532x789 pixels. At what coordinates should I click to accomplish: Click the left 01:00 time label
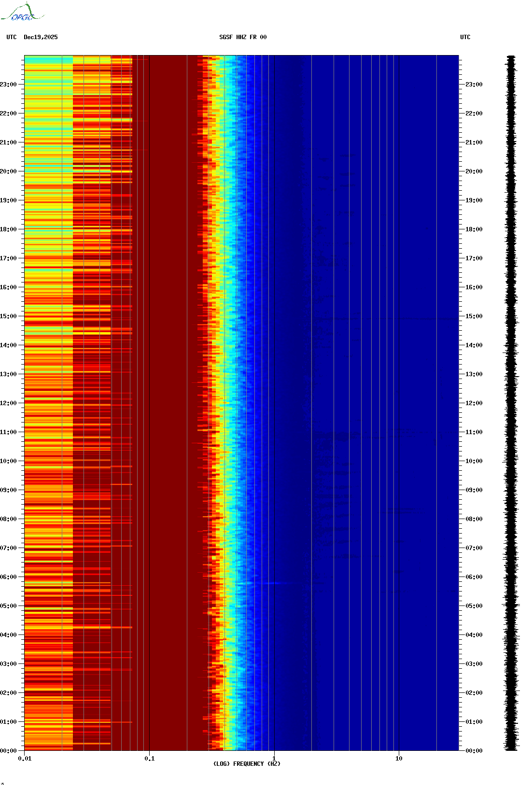8,722
